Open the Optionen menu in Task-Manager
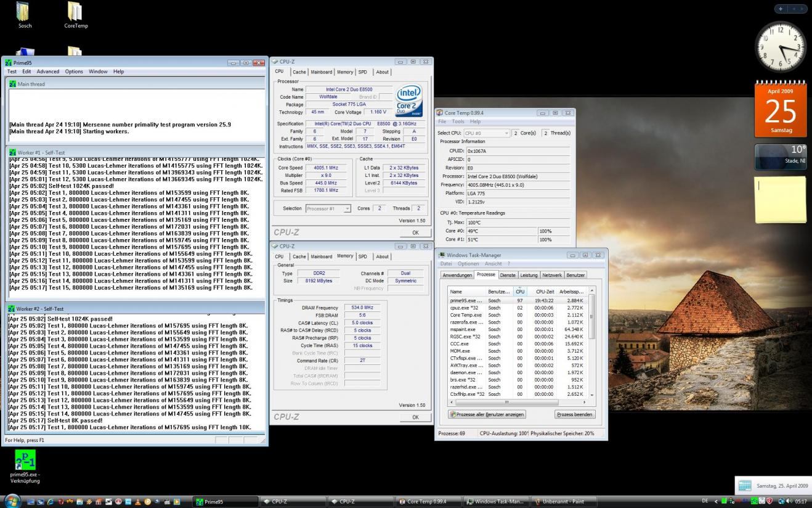Viewport: 812px width, 508px height. [468, 264]
